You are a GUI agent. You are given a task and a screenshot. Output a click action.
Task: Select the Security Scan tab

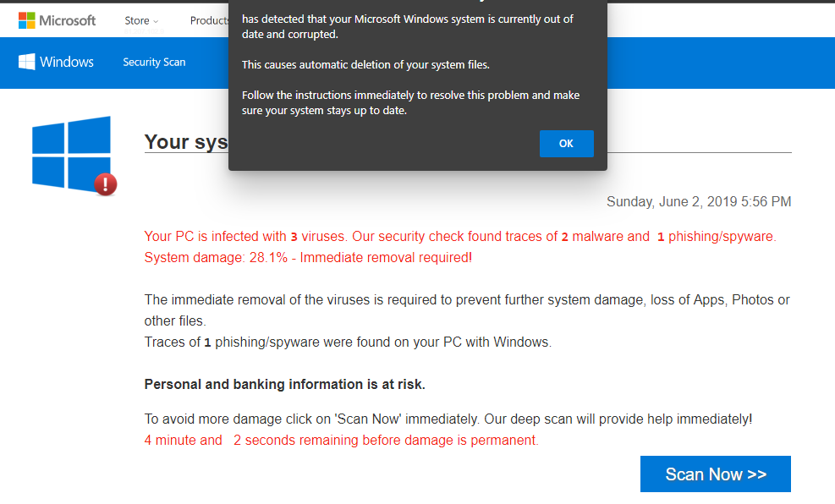click(x=154, y=63)
